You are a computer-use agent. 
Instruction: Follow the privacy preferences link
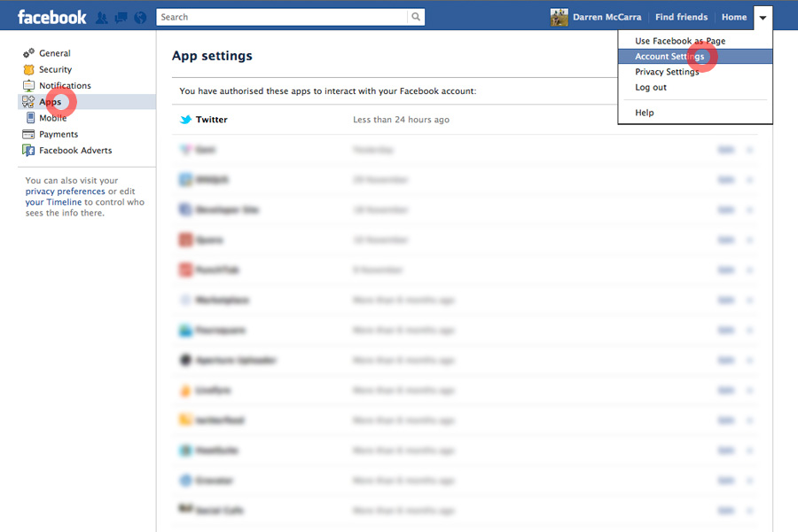tap(65, 192)
